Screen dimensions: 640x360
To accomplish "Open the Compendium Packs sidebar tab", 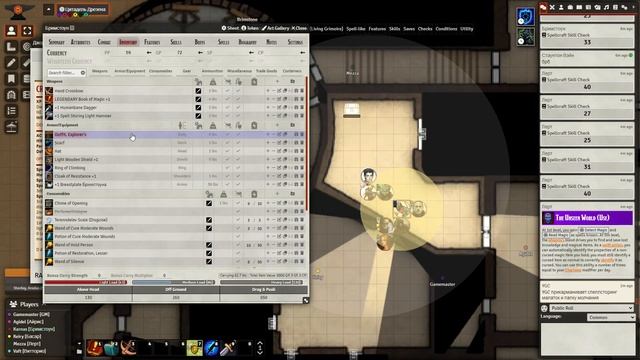I will [615, 7].
